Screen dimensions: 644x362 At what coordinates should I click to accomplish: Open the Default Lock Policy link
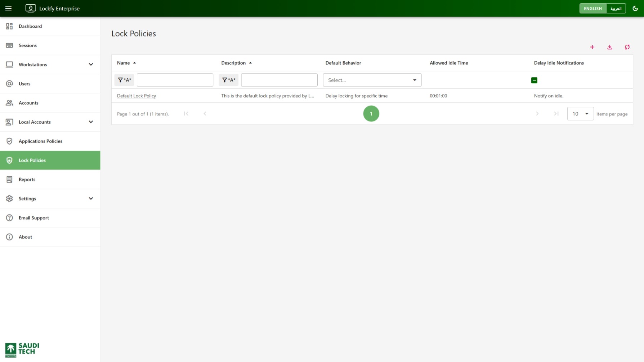pos(137,96)
